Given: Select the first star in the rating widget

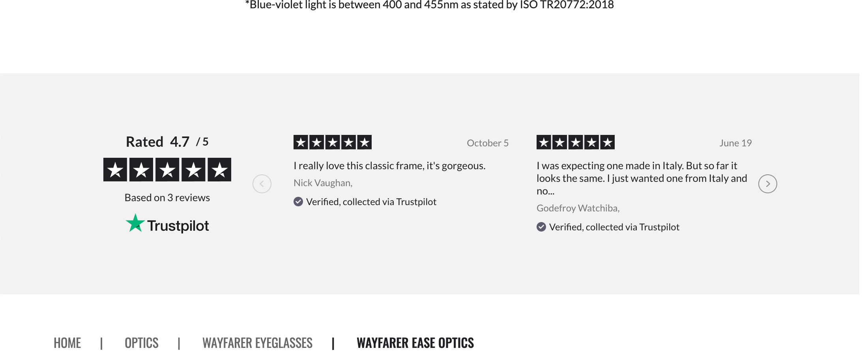Looking at the screenshot, I should coord(115,169).
